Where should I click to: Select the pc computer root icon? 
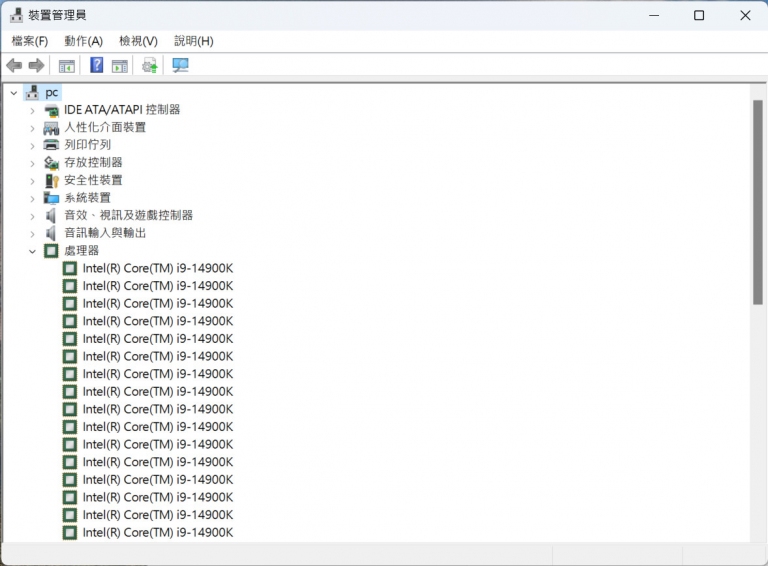(x=32, y=92)
